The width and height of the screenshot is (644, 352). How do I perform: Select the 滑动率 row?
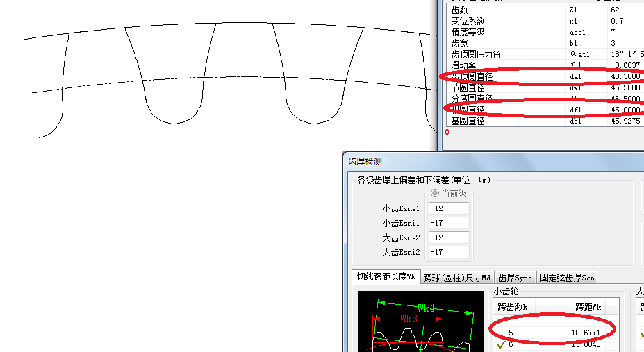(545, 65)
